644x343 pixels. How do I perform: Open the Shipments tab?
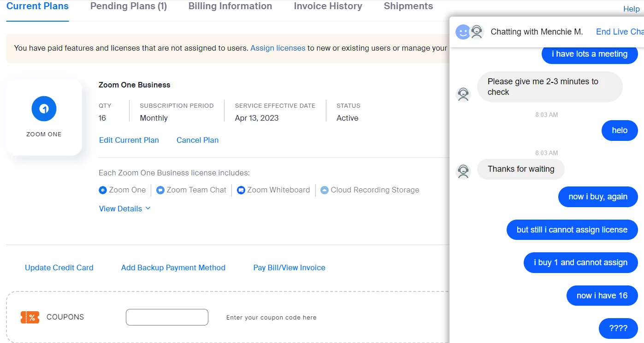tap(408, 6)
